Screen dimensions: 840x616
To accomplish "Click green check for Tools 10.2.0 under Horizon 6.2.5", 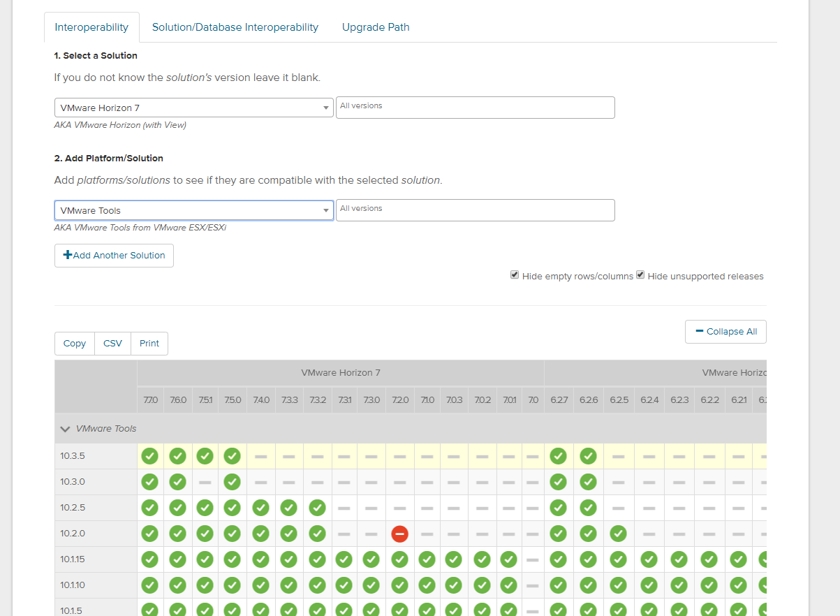I will tap(618, 534).
